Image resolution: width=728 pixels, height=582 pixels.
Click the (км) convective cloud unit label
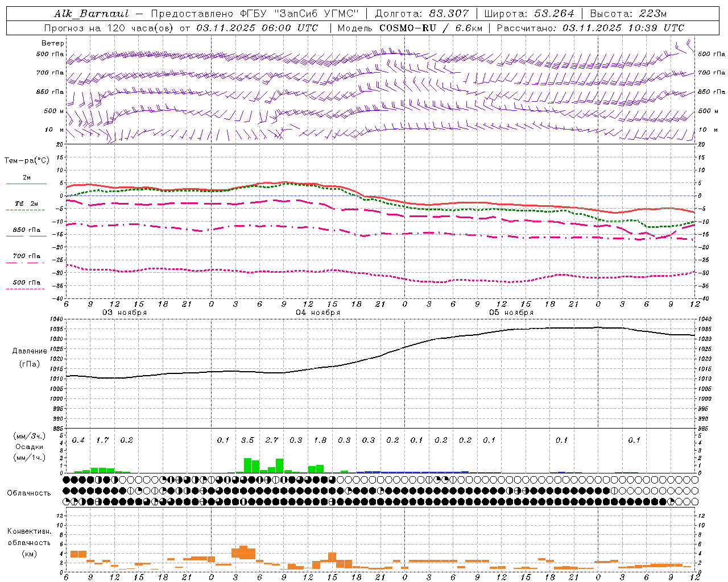point(29,554)
